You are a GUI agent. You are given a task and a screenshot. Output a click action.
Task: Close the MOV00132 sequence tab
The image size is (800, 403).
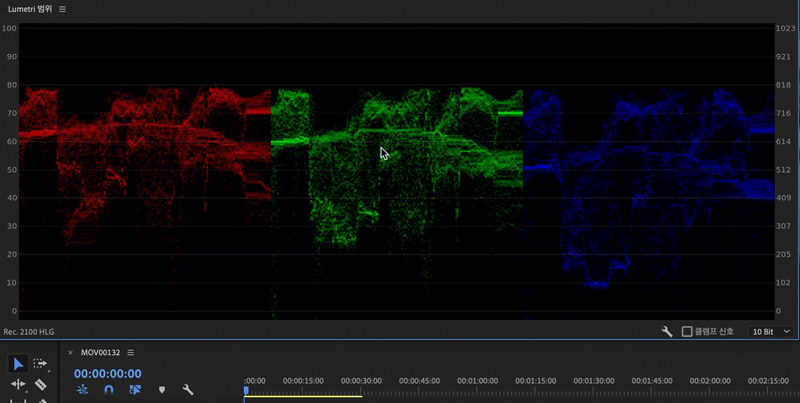(x=70, y=353)
